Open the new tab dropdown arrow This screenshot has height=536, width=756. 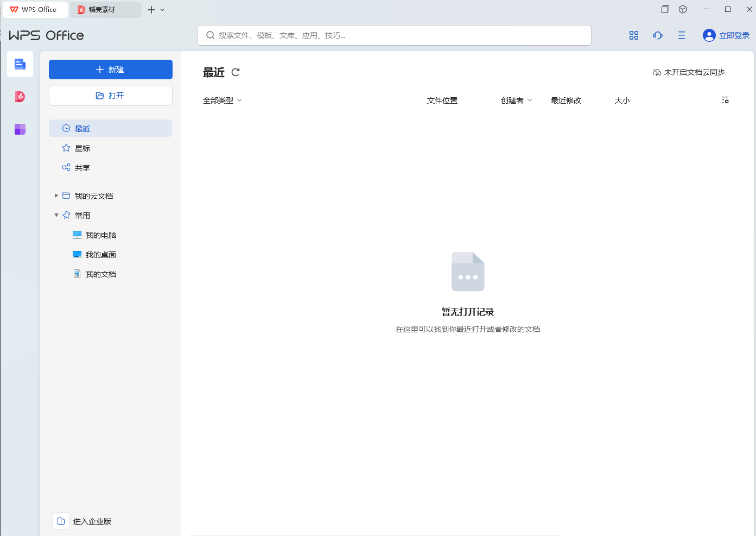[x=162, y=10]
